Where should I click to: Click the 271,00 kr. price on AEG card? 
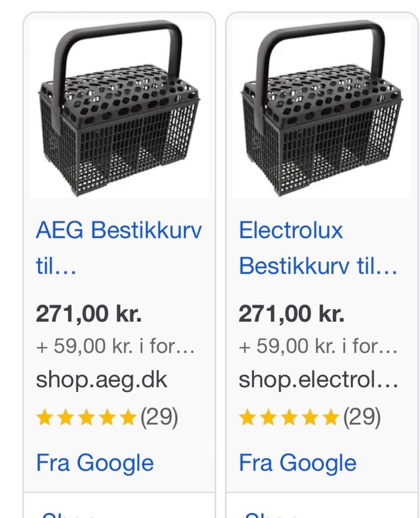pos(89,314)
